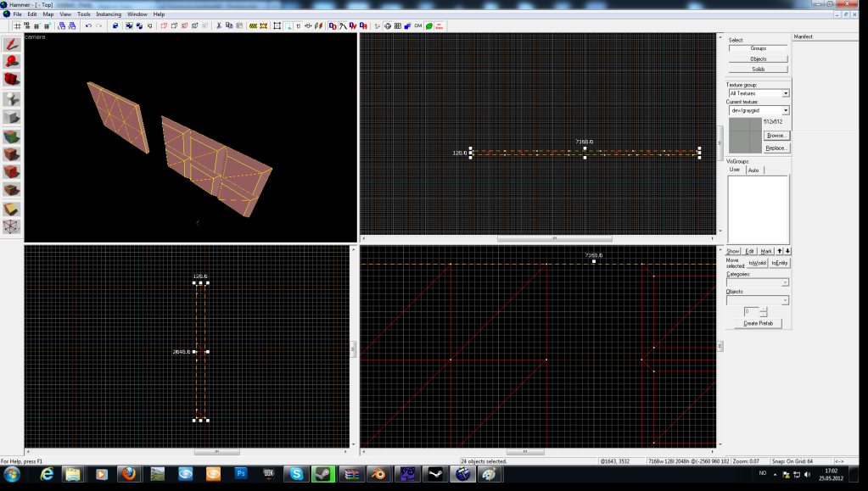
Task: Click the dev/graygrid texture preview swatch
Action: click(745, 135)
